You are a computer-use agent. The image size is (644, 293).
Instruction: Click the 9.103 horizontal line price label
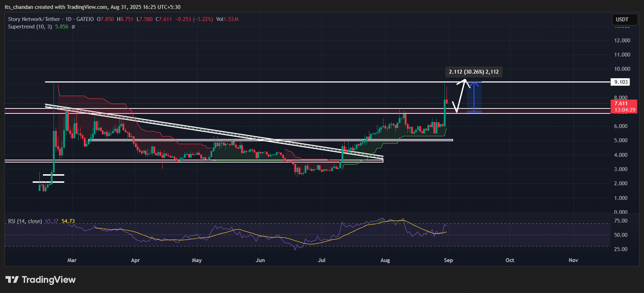click(621, 82)
